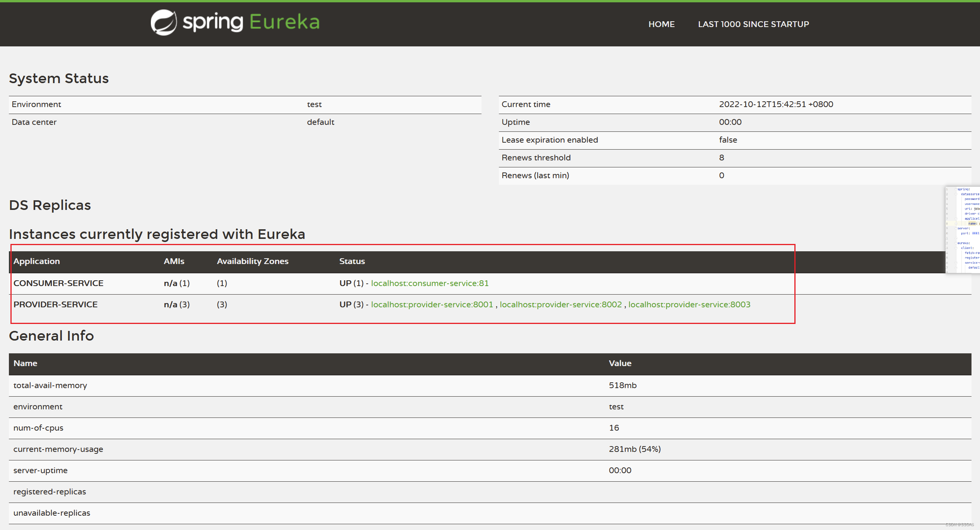
Task: Click the Renews threshold row
Action: pyautogui.click(x=536, y=158)
